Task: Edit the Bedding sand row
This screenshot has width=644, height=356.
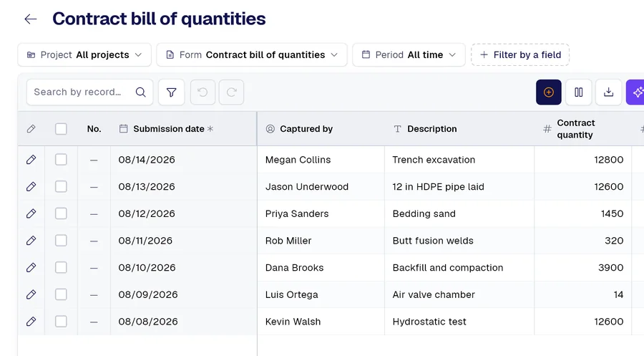Action: [x=31, y=213]
